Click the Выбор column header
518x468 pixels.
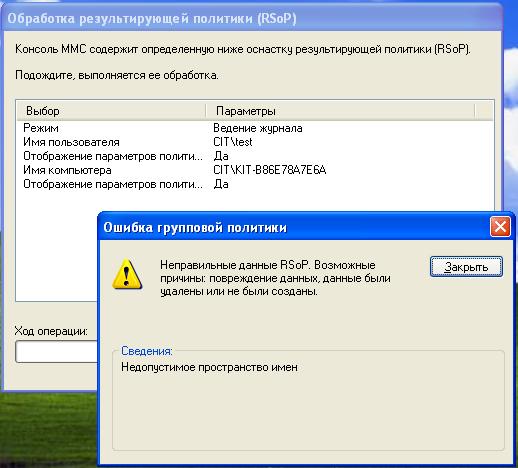tap(111, 111)
